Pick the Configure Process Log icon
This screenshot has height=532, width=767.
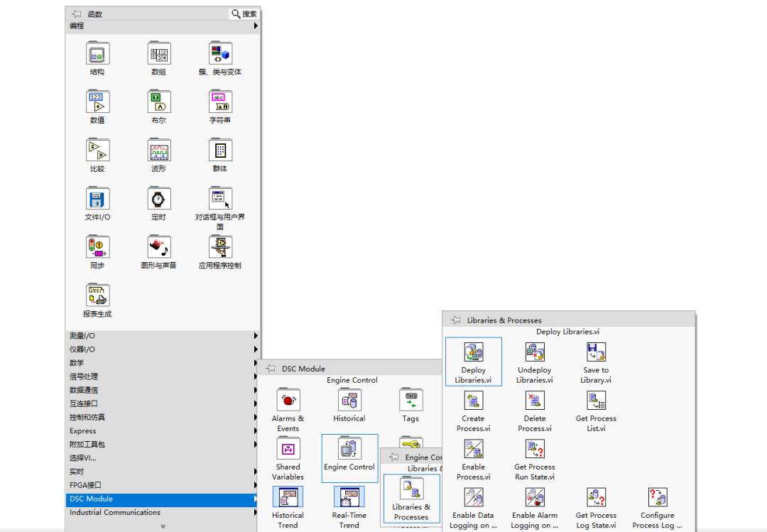coord(658,496)
